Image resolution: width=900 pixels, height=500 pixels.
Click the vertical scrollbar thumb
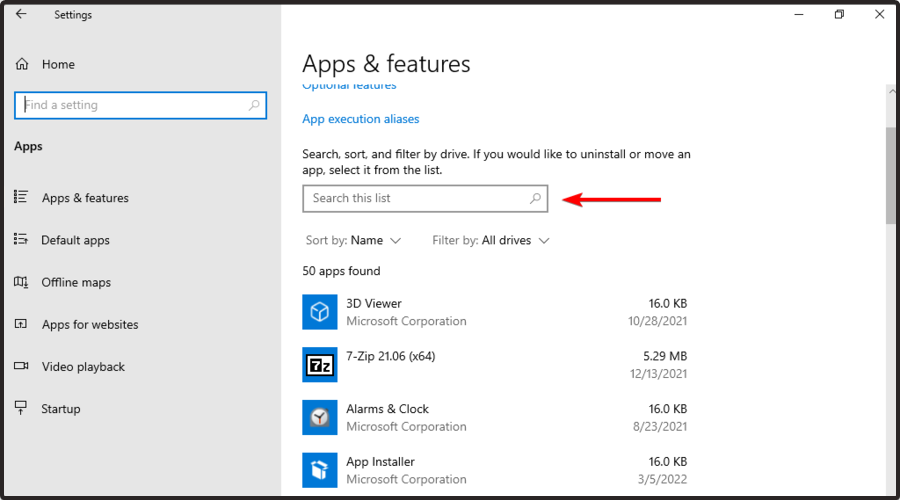click(x=891, y=175)
